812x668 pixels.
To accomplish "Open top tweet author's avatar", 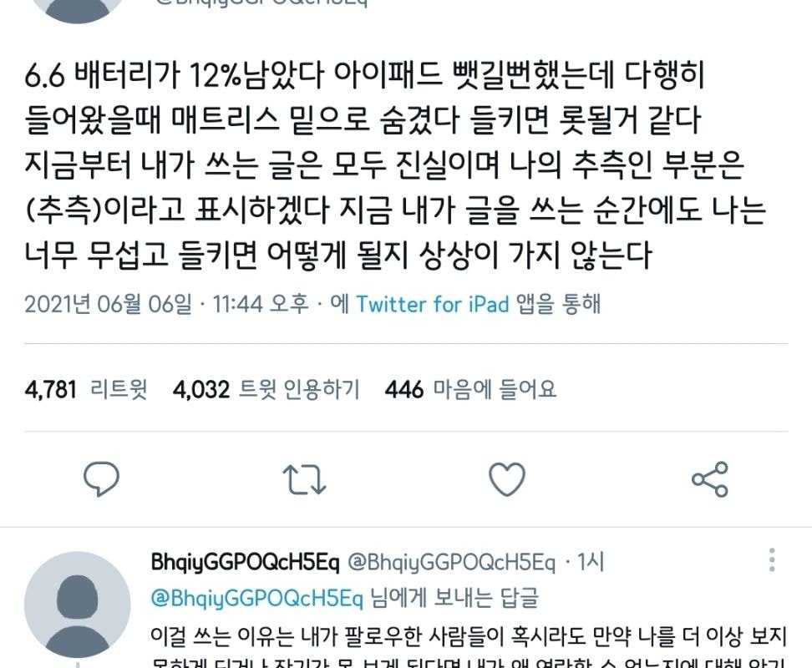I will (x=78, y=10).
